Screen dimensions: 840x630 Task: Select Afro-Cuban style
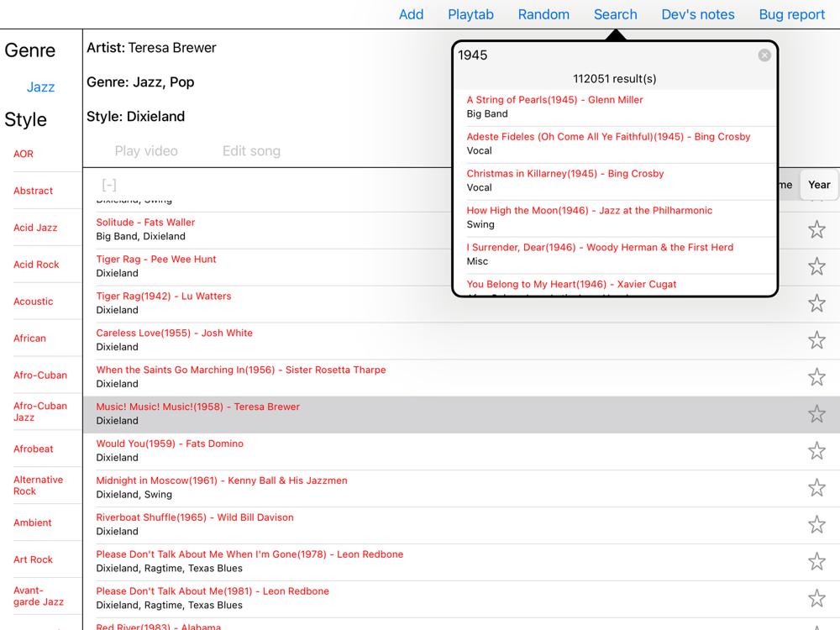tap(40, 375)
